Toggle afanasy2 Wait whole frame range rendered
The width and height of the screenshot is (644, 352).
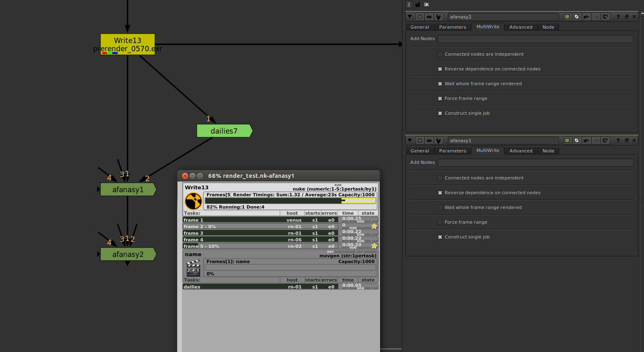[440, 84]
